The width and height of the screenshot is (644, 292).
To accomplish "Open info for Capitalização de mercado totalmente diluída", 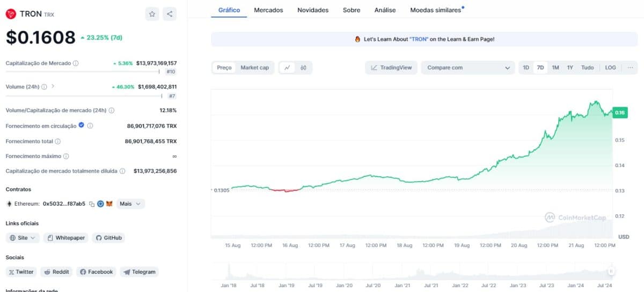I will 122,171.
